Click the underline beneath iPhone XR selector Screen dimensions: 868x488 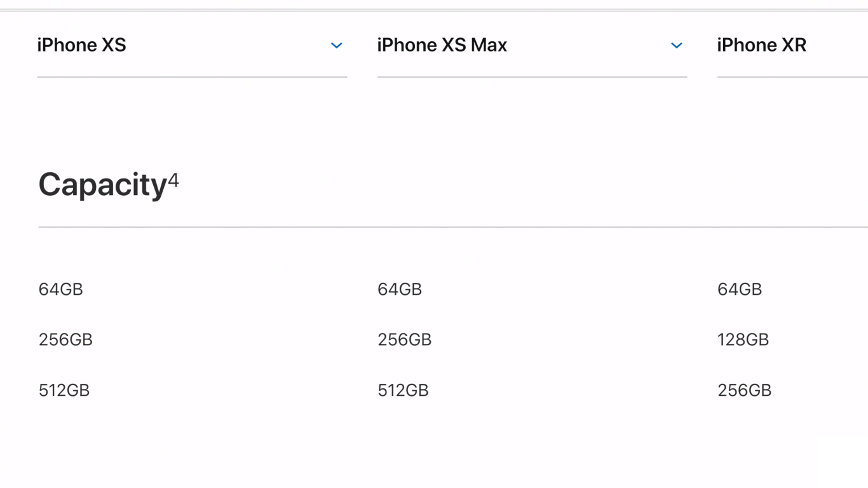pos(792,77)
